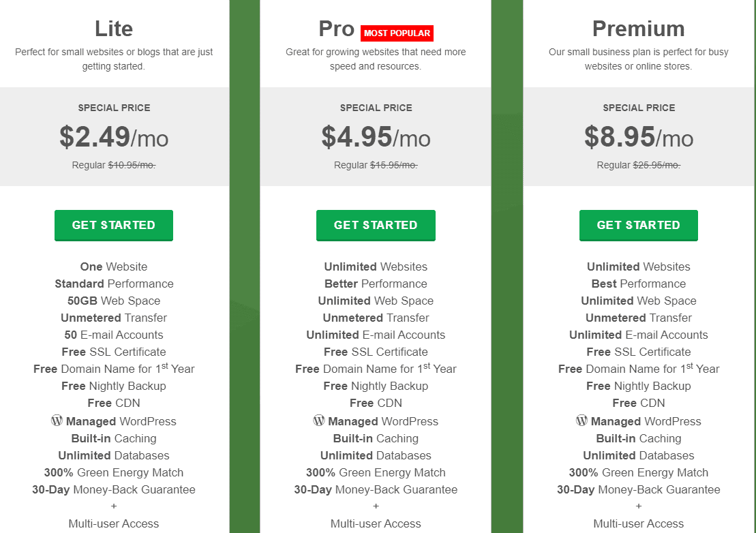This screenshot has height=533, width=756.
Task: Click Multi-user Access under Pro plan
Action: pyautogui.click(x=376, y=523)
